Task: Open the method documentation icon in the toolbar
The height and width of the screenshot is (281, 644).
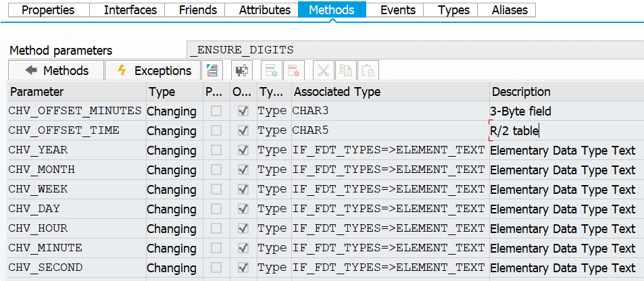Action: click(212, 71)
